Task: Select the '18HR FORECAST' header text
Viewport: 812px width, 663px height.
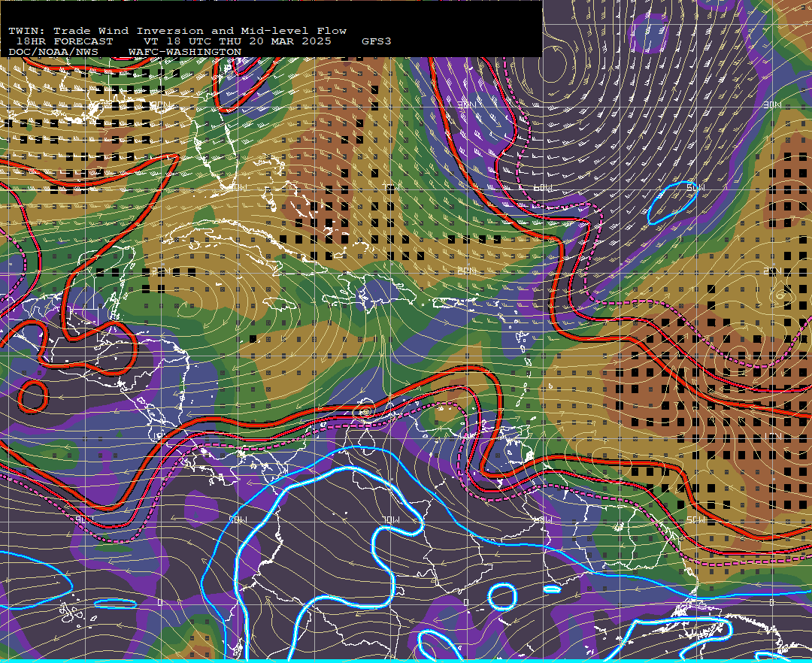Action: pyautogui.click(x=64, y=41)
